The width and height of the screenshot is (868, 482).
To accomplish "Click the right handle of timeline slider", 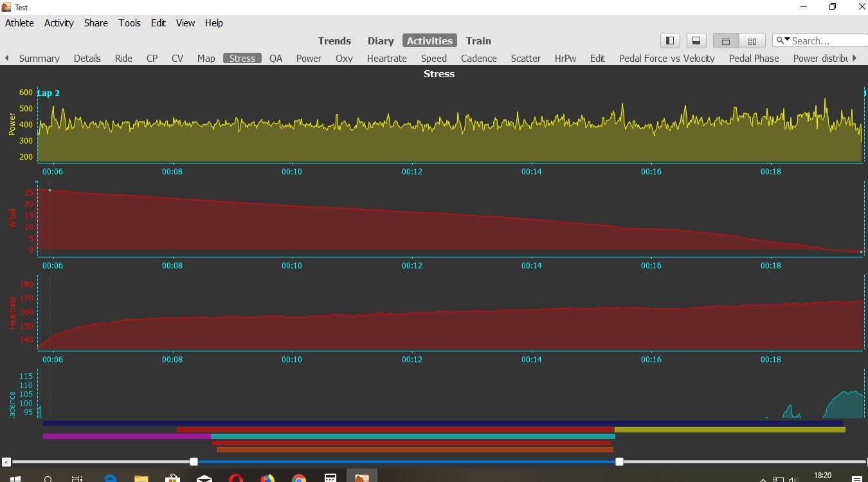I will [619, 461].
